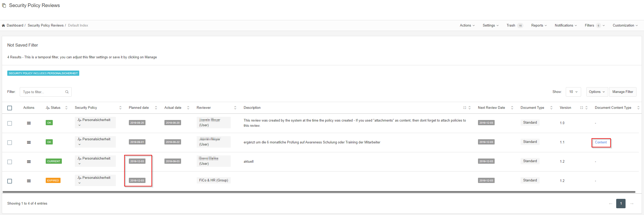Viewport: 644px width, 215px height.
Task: Expand the Options dropdown
Action: pyautogui.click(x=597, y=92)
